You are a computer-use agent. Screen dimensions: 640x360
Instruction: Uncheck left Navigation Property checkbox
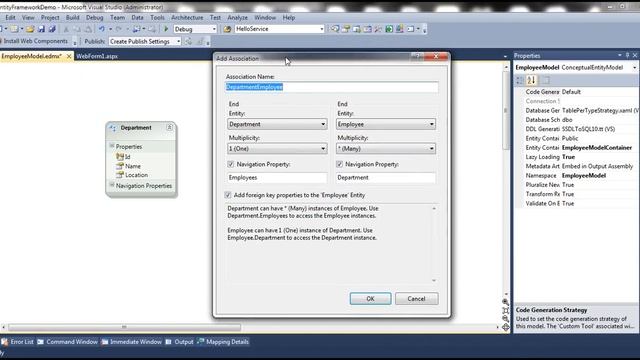tap(231, 164)
